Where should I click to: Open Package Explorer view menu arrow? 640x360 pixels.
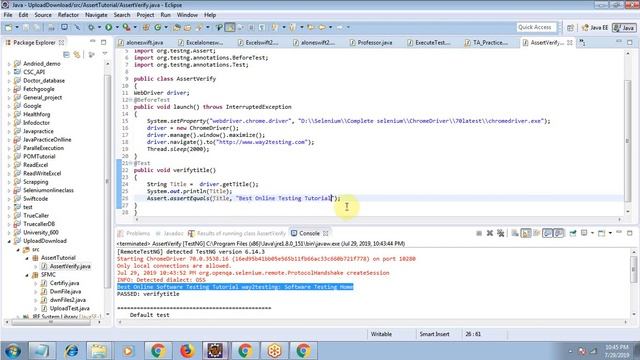105,54
